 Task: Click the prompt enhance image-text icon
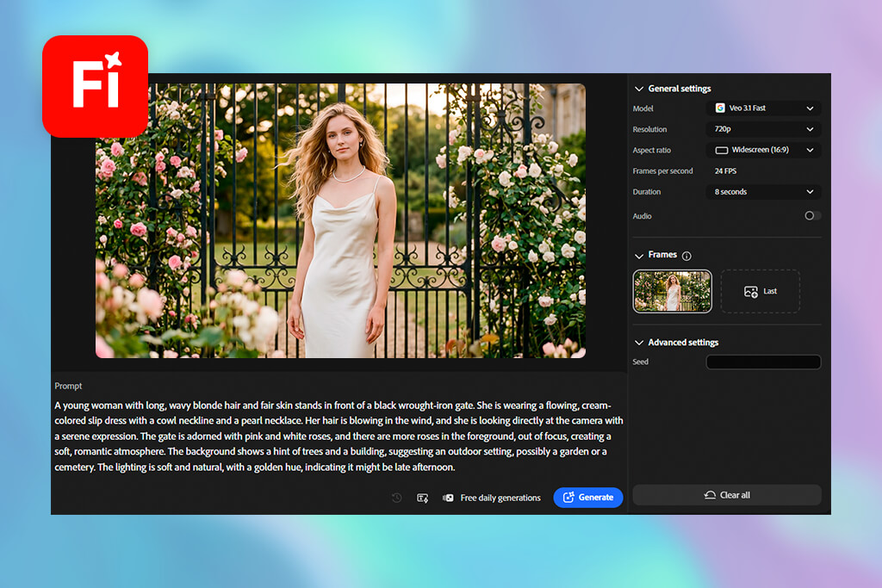tap(422, 498)
